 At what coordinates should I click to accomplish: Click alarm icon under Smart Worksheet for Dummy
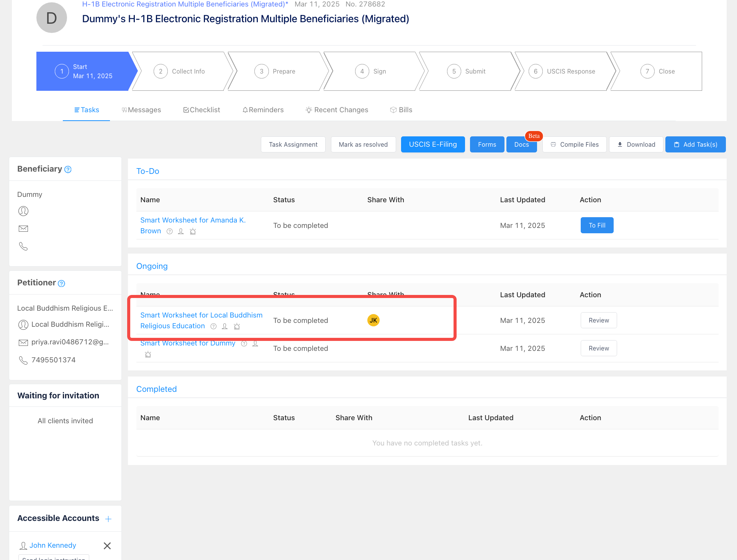click(x=148, y=355)
